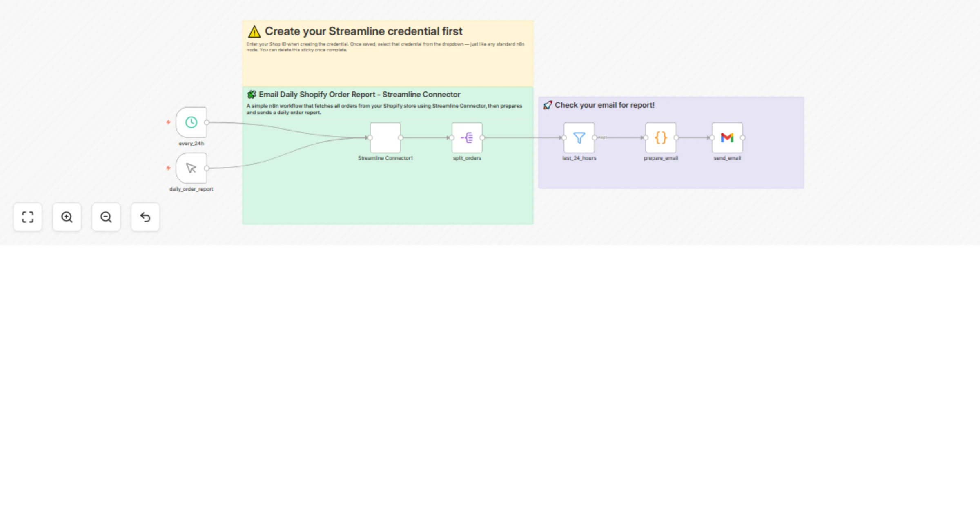Click the send_email node output connector
This screenshot has width=980, height=514.
pos(743,138)
